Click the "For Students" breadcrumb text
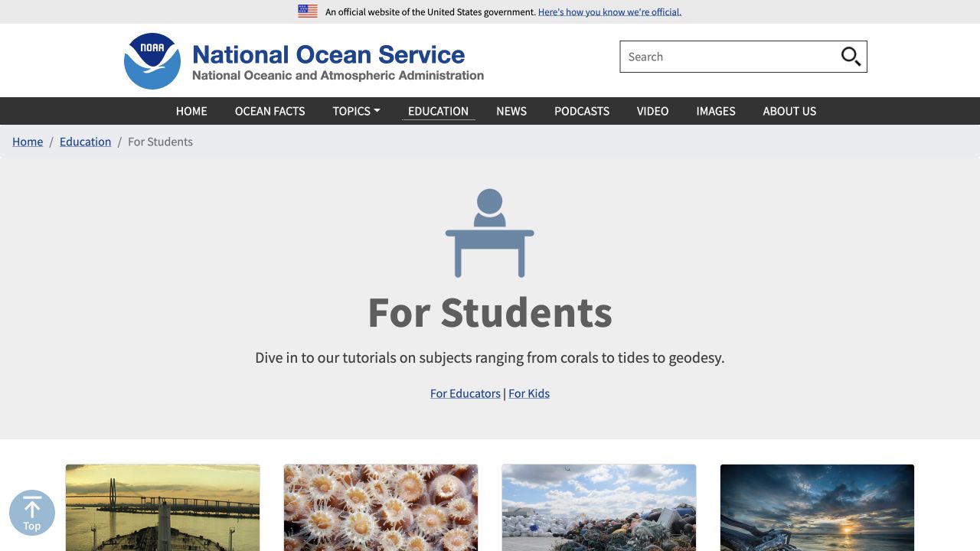Image resolution: width=980 pixels, height=551 pixels. (160, 142)
